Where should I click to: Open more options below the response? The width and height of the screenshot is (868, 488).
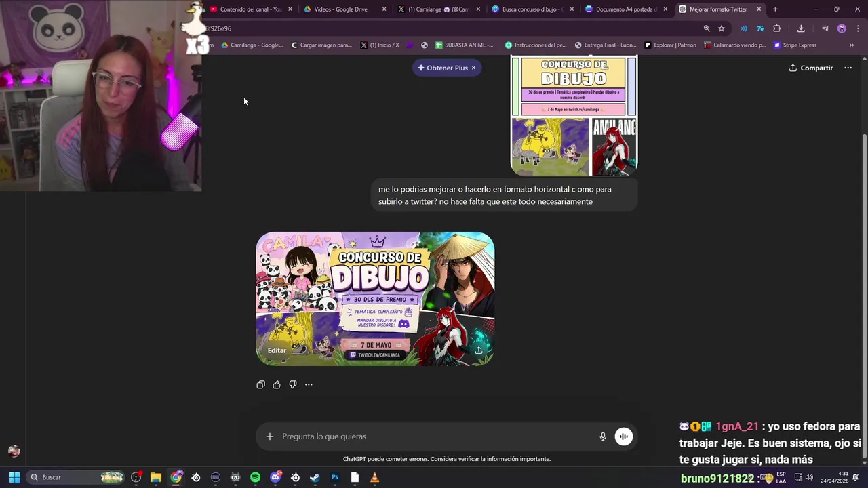pos(309,384)
